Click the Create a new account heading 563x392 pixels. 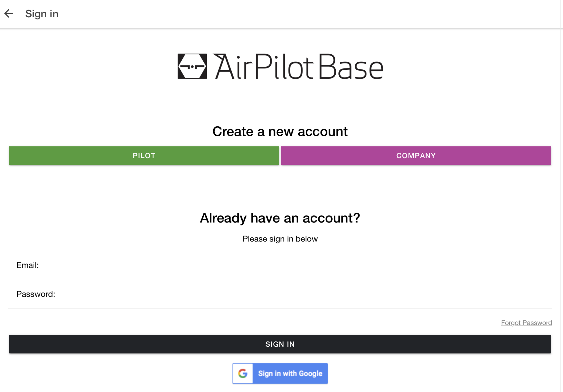(280, 131)
